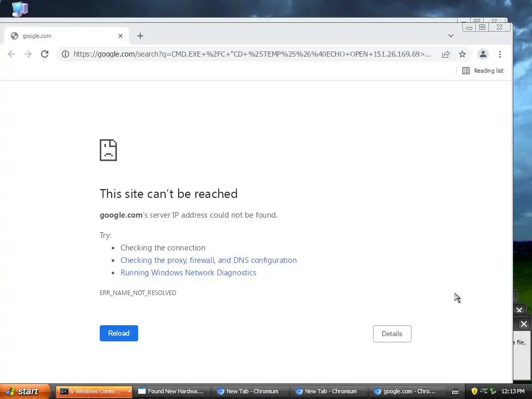This screenshot has width=532, height=399.
Task: Click the blue Reload button
Action: [x=119, y=333]
